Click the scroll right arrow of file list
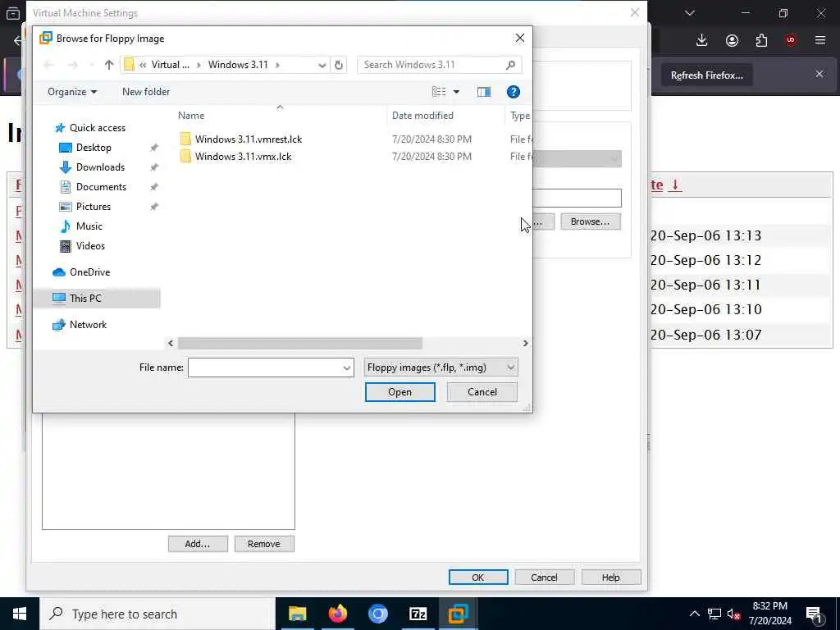Screen dimensions: 840x630 525,343
